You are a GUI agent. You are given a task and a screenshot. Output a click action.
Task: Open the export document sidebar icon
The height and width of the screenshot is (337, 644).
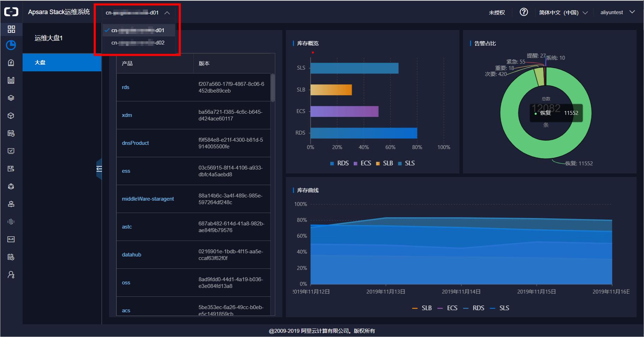coord(11,168)
